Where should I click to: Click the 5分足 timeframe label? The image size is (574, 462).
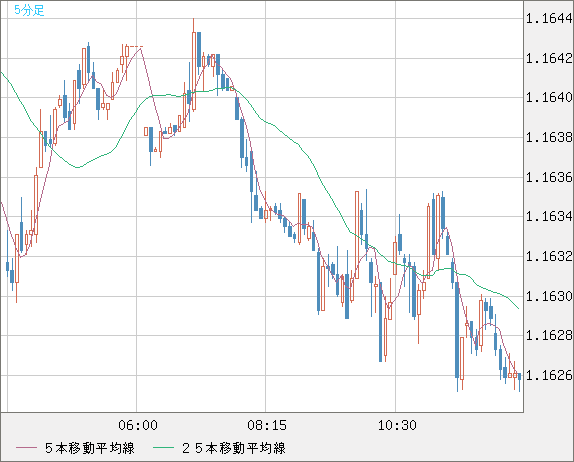29,10
